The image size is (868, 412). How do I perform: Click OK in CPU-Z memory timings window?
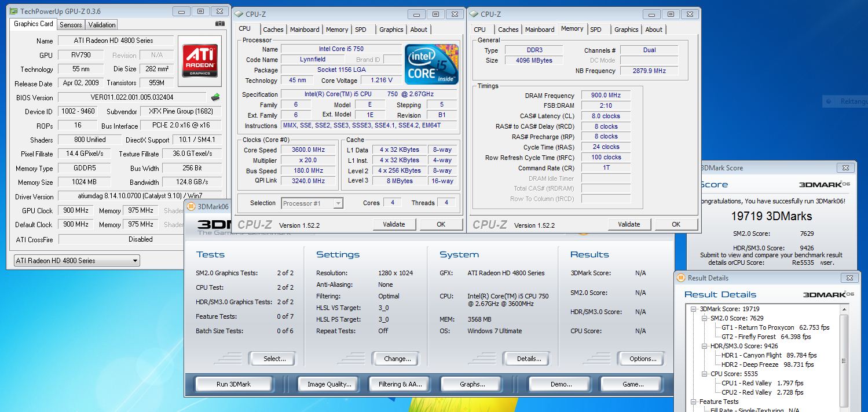676,224
